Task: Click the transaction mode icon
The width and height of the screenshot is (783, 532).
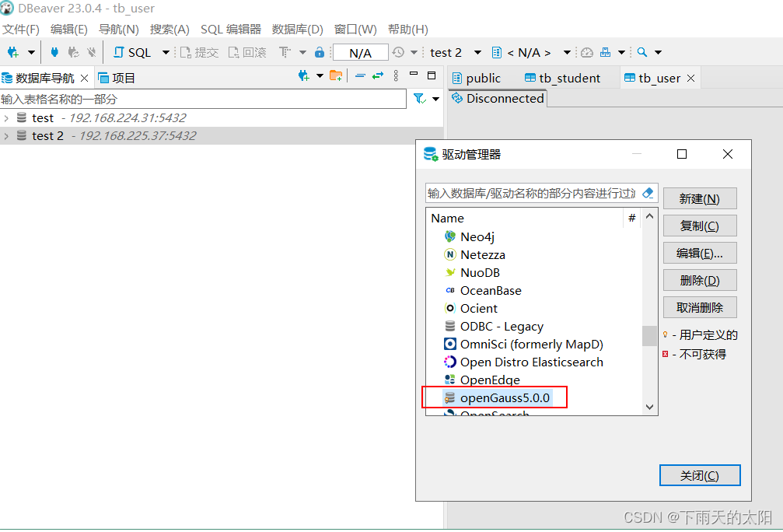Action: pyautogui.click(x=285, y=52)
